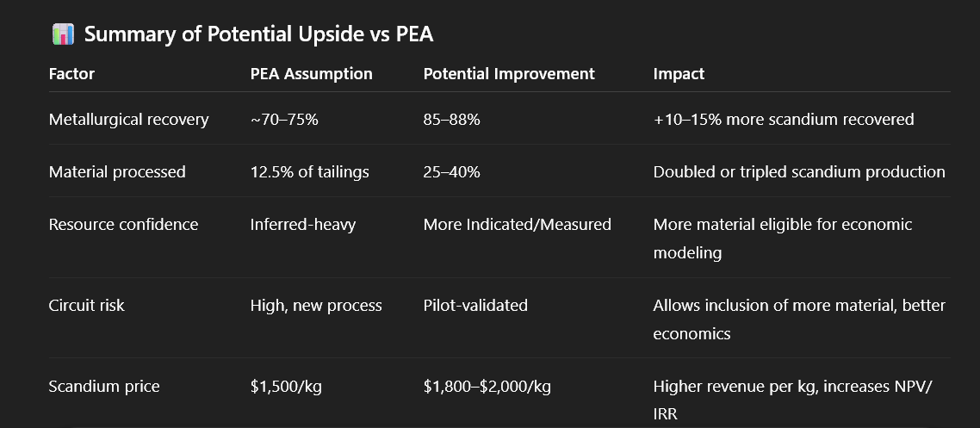
Task: Click the 'PEA Assumption' column header
Action: (x=311, y=74)
